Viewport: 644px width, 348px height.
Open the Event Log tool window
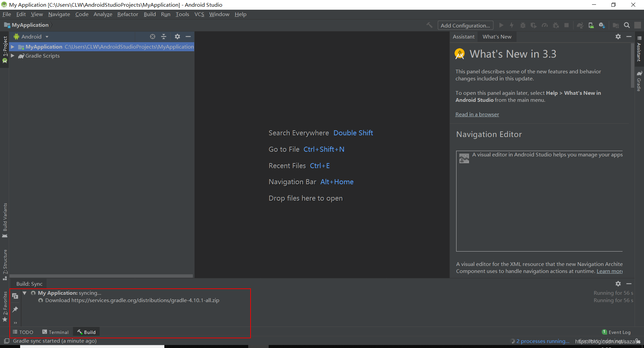(x=616, y=332)
